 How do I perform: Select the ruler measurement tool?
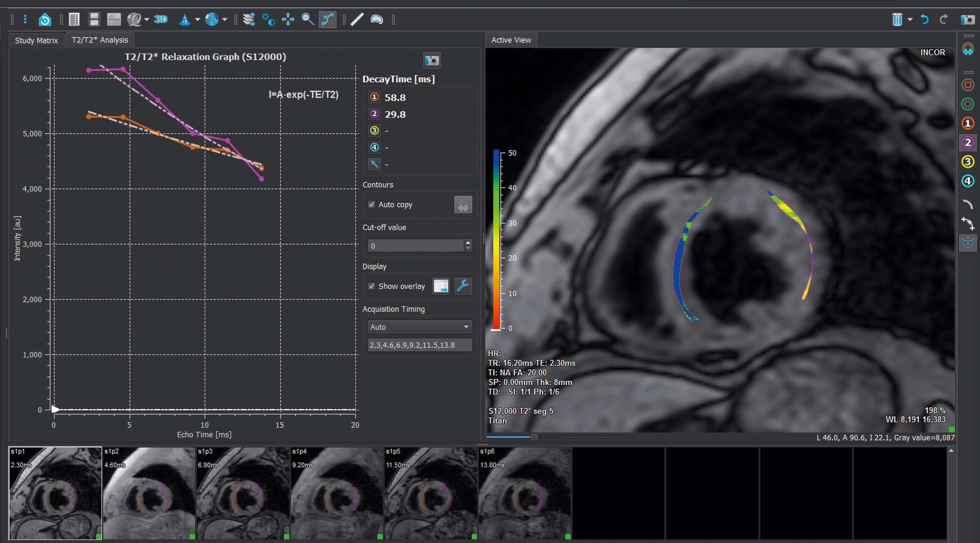tap(357, 19)
